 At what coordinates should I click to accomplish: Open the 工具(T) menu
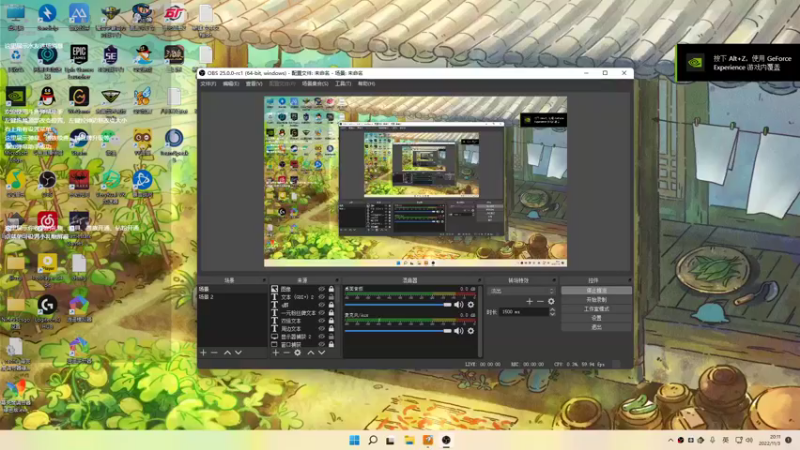pos(343,84)
